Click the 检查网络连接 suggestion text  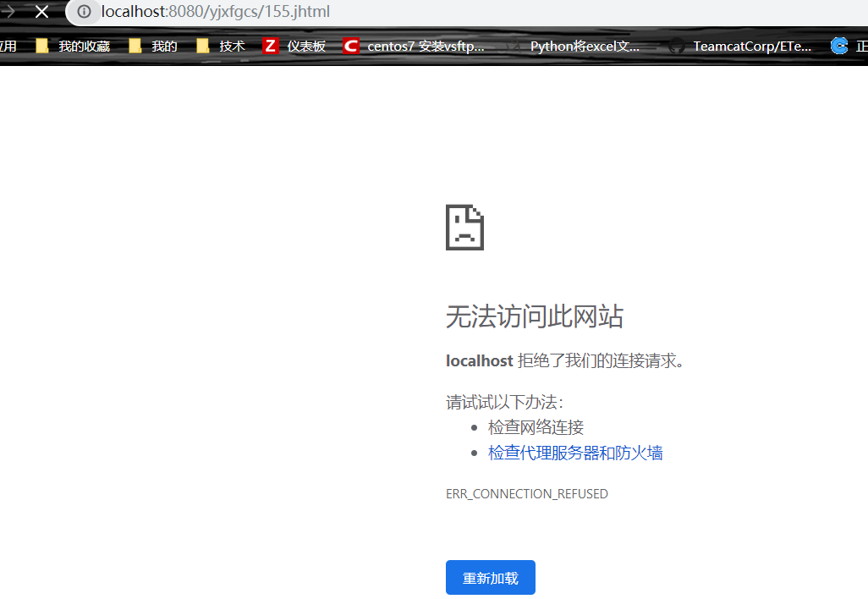[x=536, y=427]
